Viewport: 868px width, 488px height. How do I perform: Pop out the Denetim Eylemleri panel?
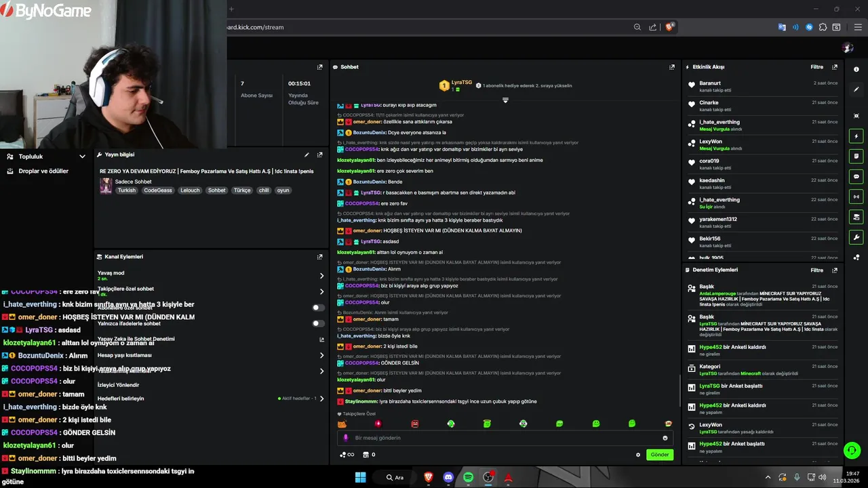[835, 270]
